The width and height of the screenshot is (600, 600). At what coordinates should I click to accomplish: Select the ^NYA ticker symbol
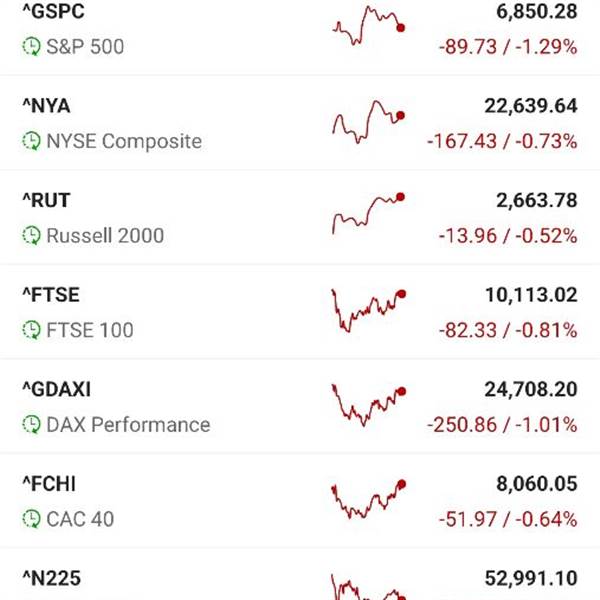pos(46,106)
